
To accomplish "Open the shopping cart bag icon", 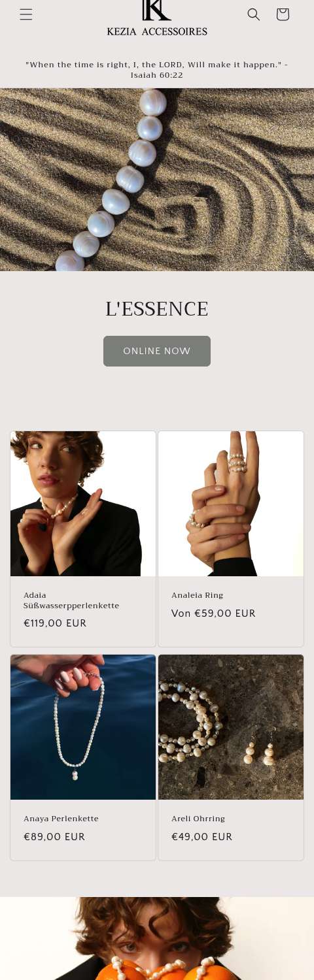I will point(283,14).
